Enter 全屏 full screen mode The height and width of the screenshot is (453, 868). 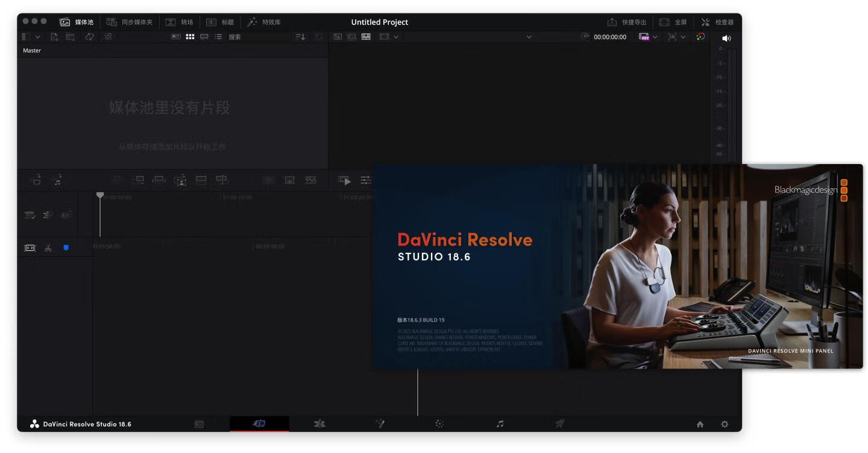click(673, 22)
